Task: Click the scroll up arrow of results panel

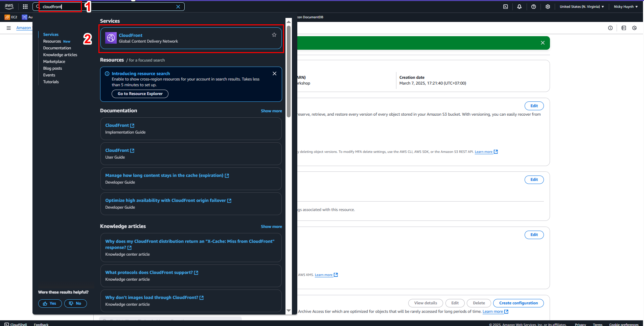Action: (x=289, y=22)
